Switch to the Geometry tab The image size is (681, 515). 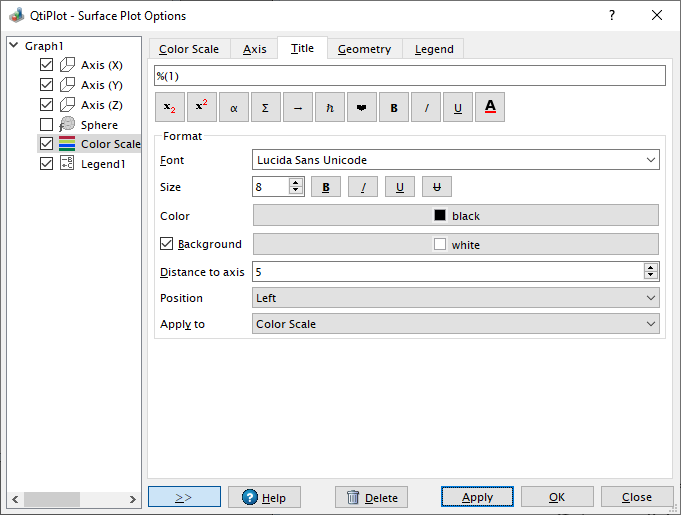tap(364, 49)
